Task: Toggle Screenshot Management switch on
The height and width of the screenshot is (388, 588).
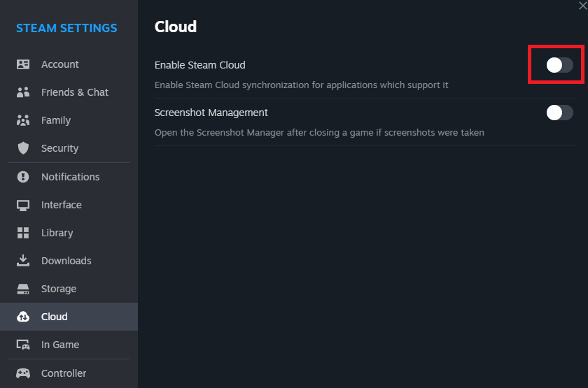Action: tap(559, 113)
